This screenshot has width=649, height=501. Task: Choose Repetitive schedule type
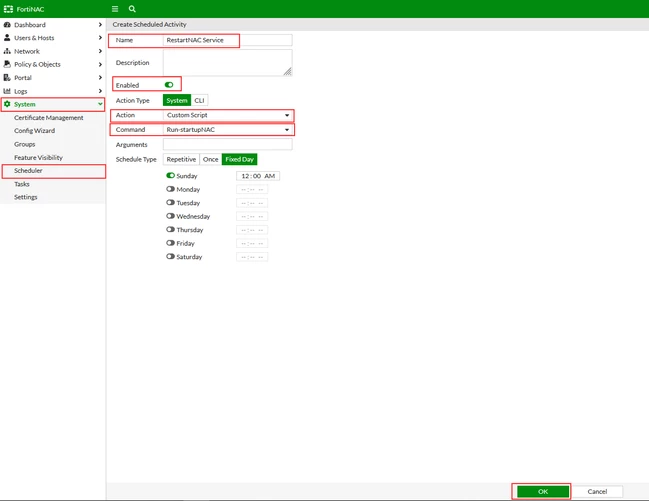click(181, 159)
